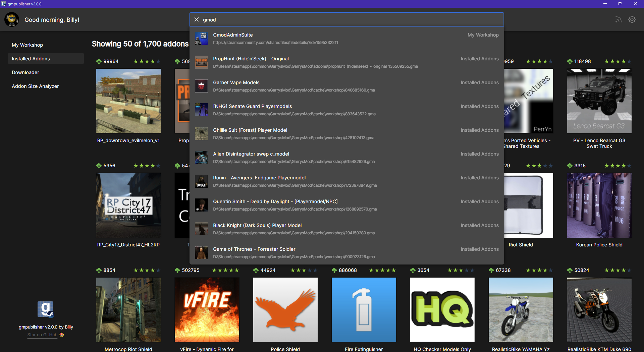Click the broadcast feed icon near settings

(618, 19)
